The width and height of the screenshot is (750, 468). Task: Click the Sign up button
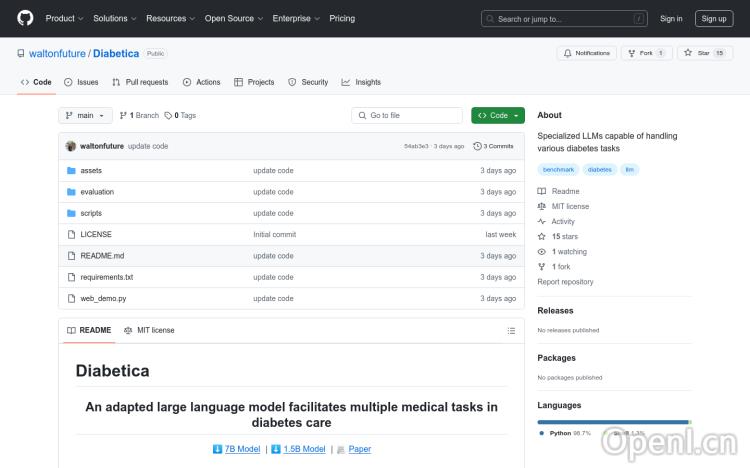pos(714,18)
